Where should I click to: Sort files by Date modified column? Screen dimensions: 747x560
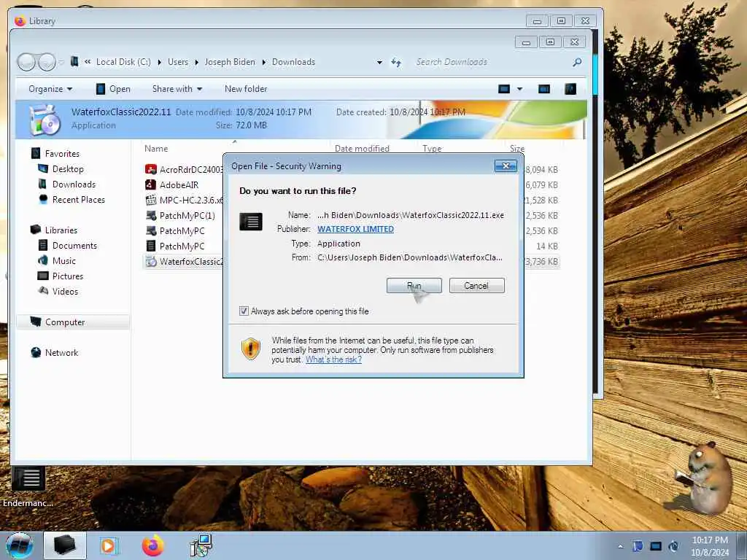point(362,149)
